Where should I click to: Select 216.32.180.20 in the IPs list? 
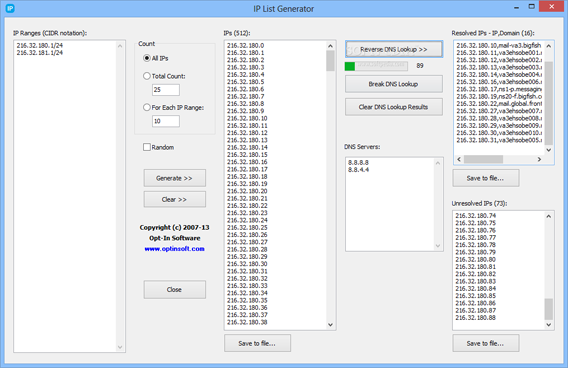[x=247, y=191]
